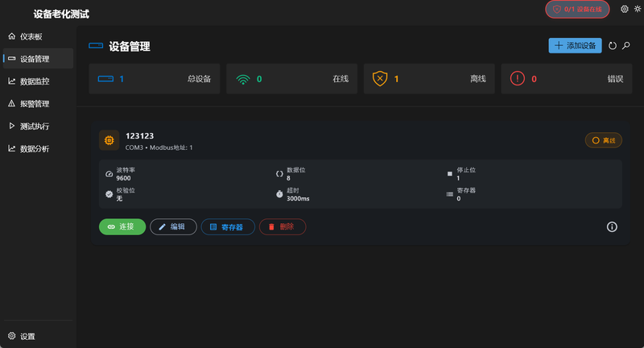Open the top-right settings gear icon
The image size is (644, 348).
[624, 9]
